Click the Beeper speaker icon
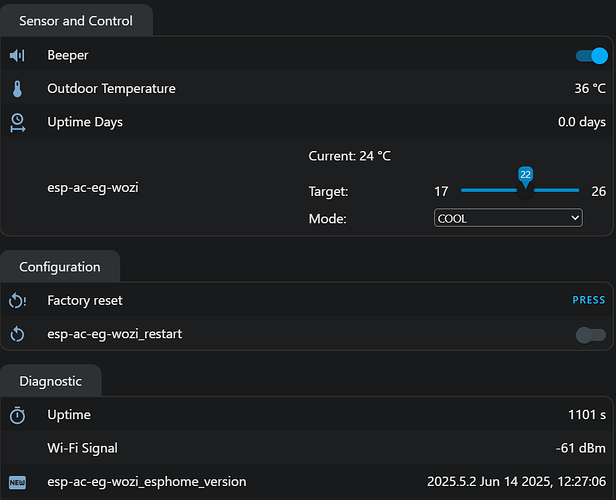The width and height of the screenshot is (616, 500). point(17,55)
